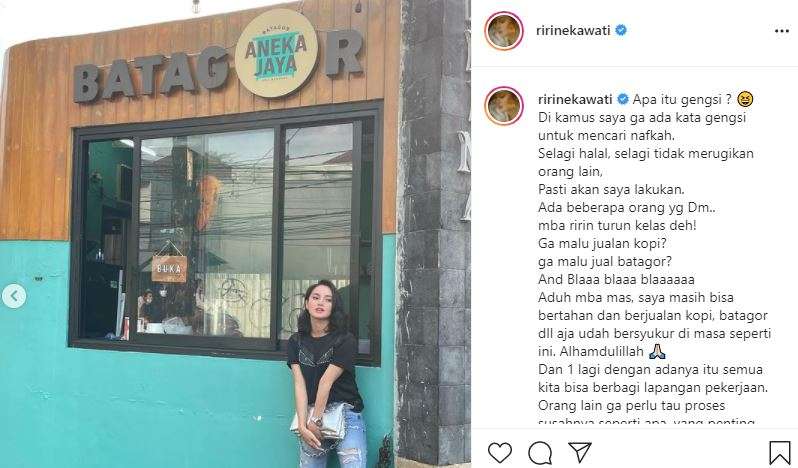This screenshot has width=798, height=468.
Task: Click the Batagor Aneka Jaya photo
Action: coord(235,234)
